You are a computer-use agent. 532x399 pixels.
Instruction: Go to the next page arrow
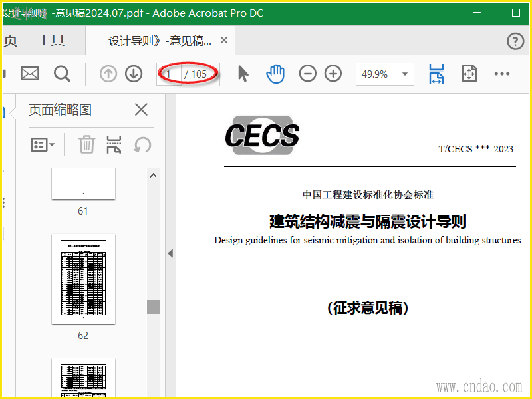(x=134, y=74)
